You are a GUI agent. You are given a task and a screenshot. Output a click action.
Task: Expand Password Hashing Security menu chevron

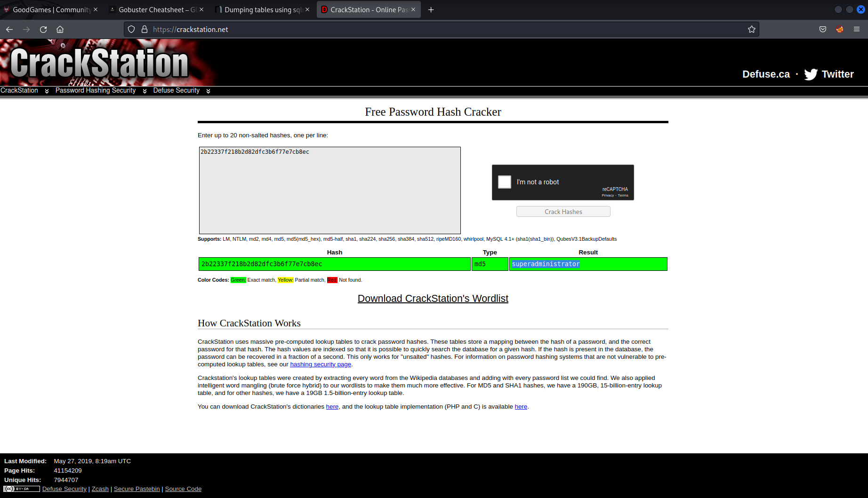pyautogui.click(x=145, y=91)
